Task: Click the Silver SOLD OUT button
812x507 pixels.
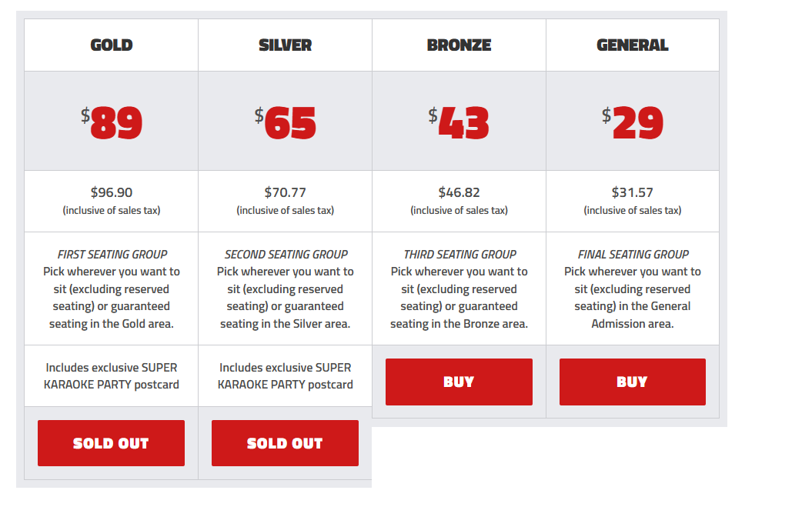Action: coord(285,443)
